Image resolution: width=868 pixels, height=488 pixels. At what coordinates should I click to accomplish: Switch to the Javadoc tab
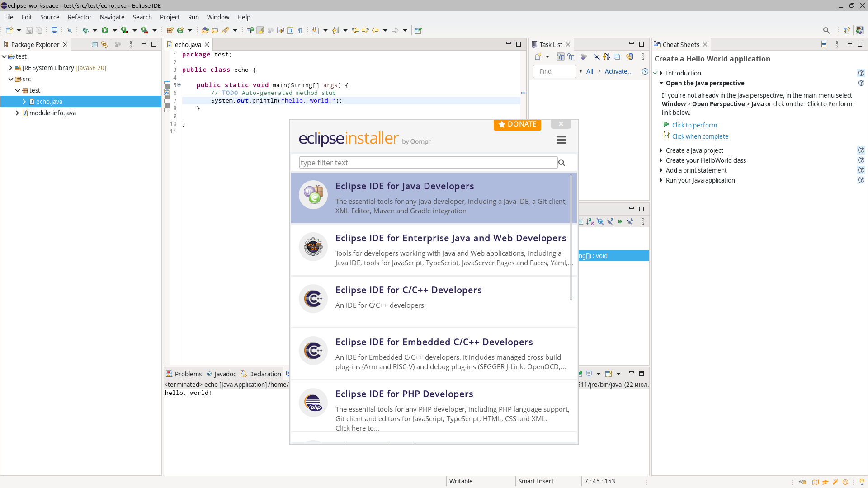coord(221,374)
